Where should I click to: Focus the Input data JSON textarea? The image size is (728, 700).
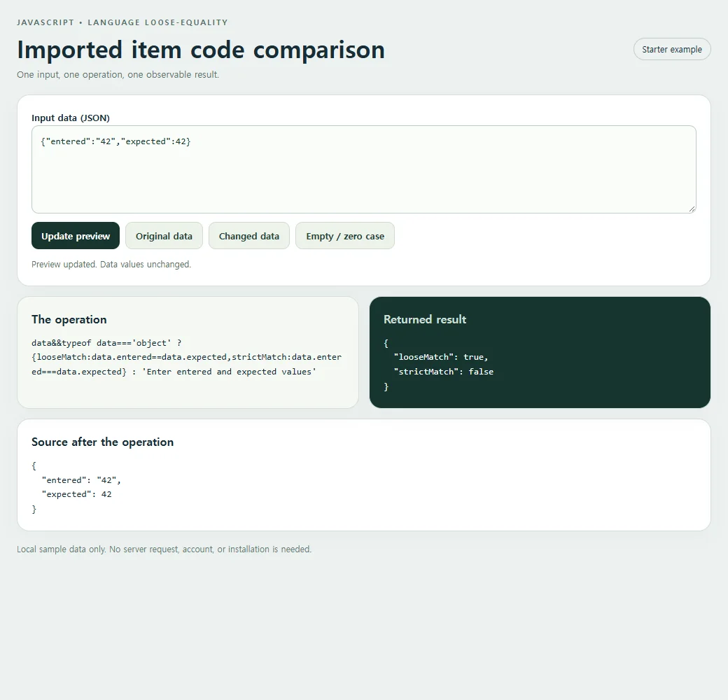pos(363,169)
